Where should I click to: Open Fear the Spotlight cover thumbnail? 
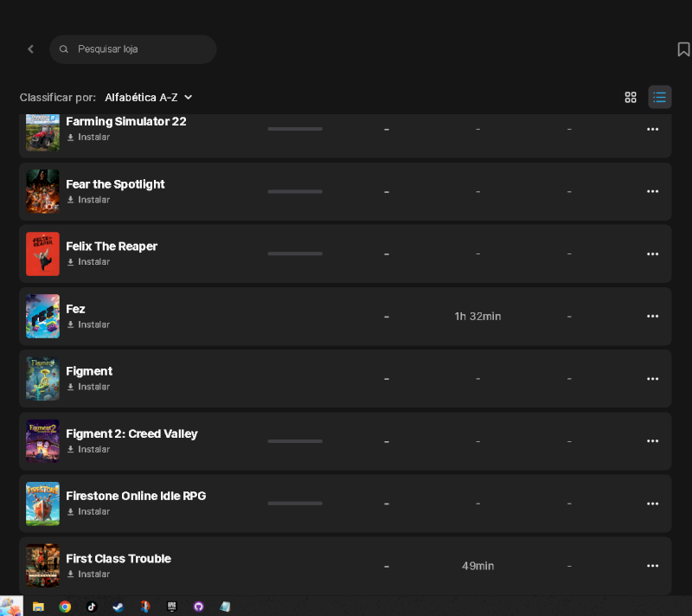click(x=42, y=191)
